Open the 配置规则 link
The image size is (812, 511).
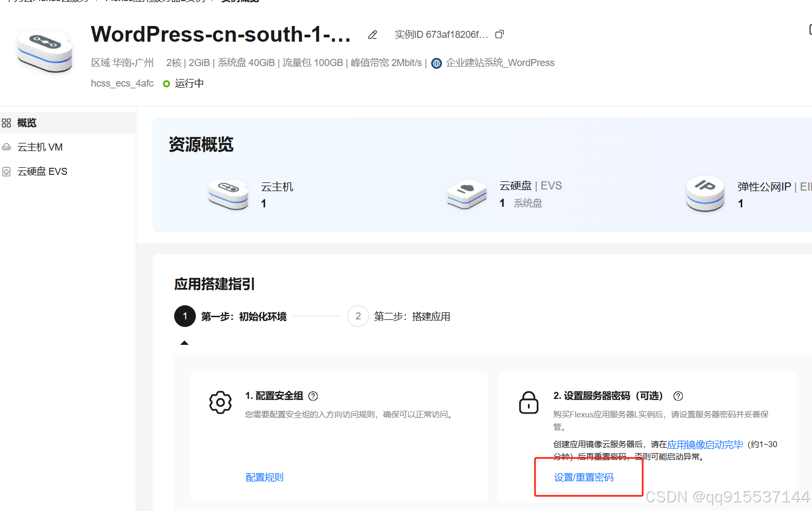coord(265,477)
